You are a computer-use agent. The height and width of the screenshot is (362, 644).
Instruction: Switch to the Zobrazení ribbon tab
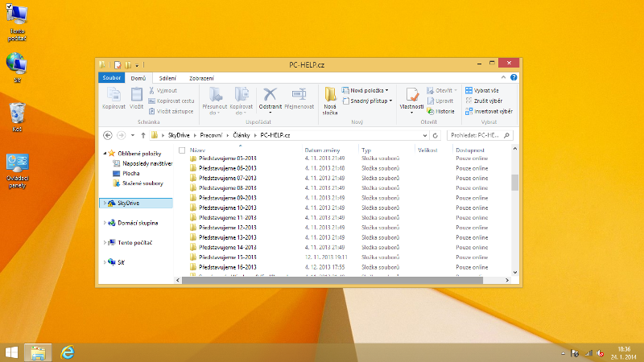[201, 78]
